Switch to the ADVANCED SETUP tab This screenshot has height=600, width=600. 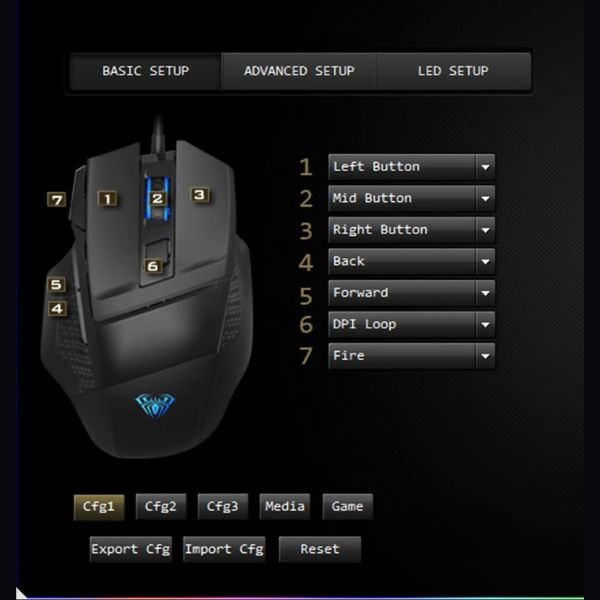[x=299, y=71]
